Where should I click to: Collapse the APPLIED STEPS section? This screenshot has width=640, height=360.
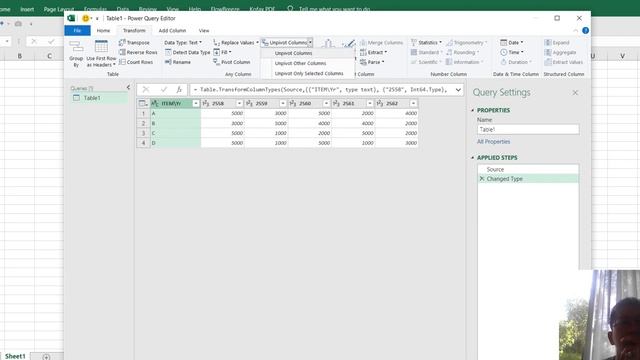[x=473, y=158]
